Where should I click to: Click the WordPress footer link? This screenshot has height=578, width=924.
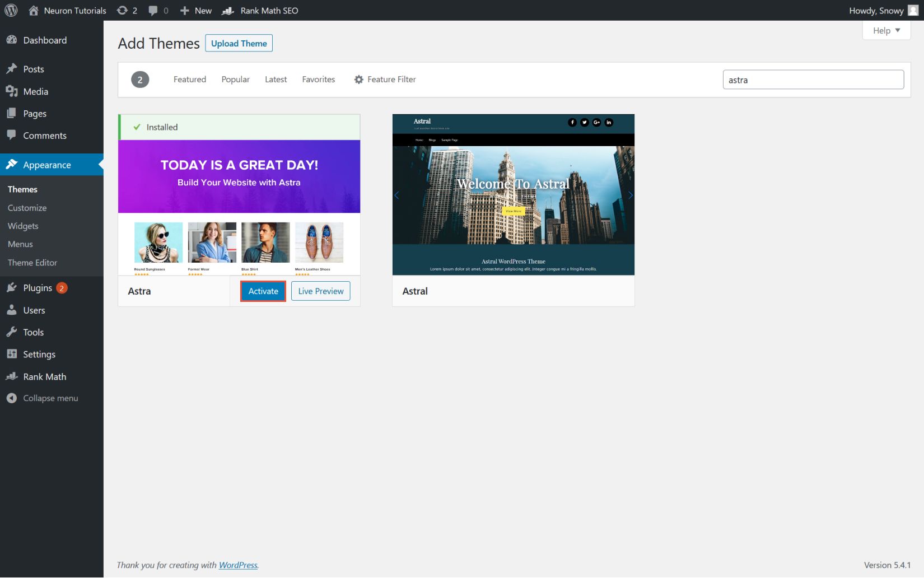click(x=237, y=565)
